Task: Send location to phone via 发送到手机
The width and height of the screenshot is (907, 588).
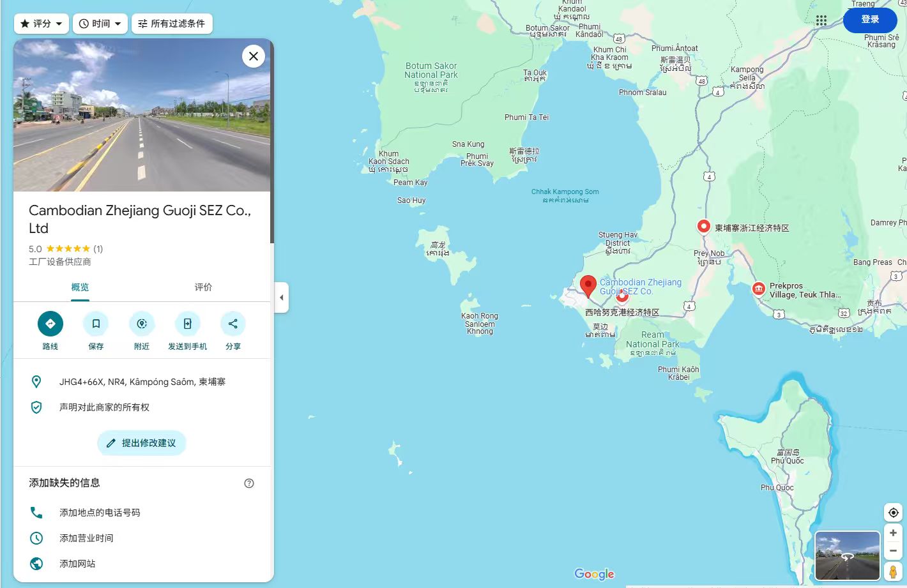Action: pyautogui.click(x=187, y=324)
